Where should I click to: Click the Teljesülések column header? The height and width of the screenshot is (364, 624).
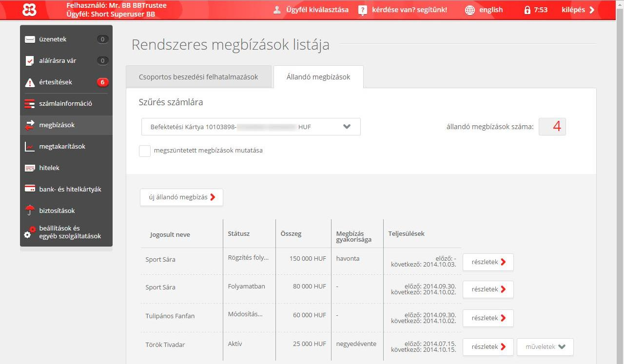407,234
